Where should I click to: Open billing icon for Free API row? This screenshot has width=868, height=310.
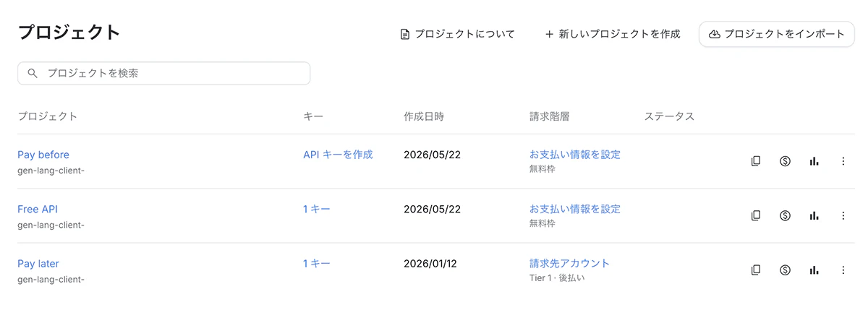[785, 215]
